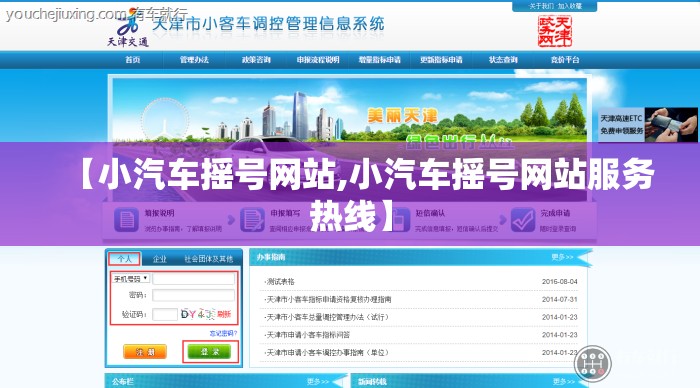Click the captcha image
Image resolution: width=700 pixels, height=388 pixels.
point(198,314)
